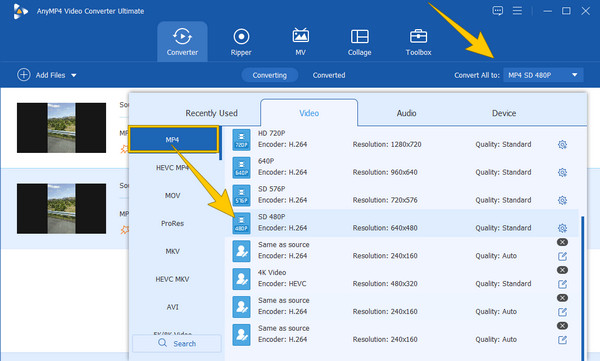Delete the last Same as source profile
Viewport: 600px width, 361px height.
pyautogui.click(x=562, y=326)
